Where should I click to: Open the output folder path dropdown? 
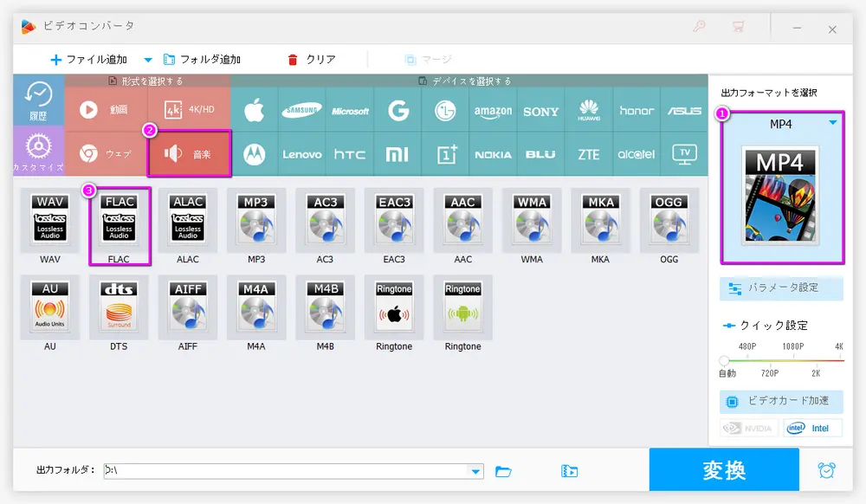click(475, 471)
